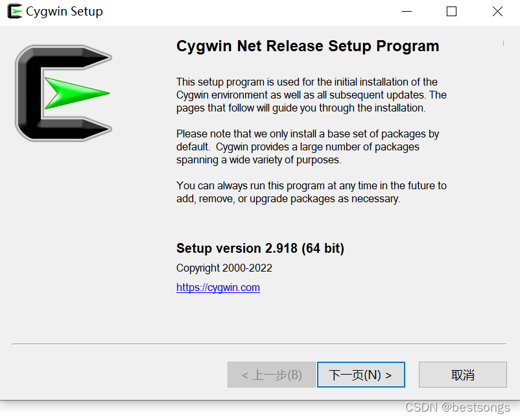520x420 pixels.
Task: Click the small Cygwin icon before 'Cygwin Setup' text
Action: click(14, 11)
